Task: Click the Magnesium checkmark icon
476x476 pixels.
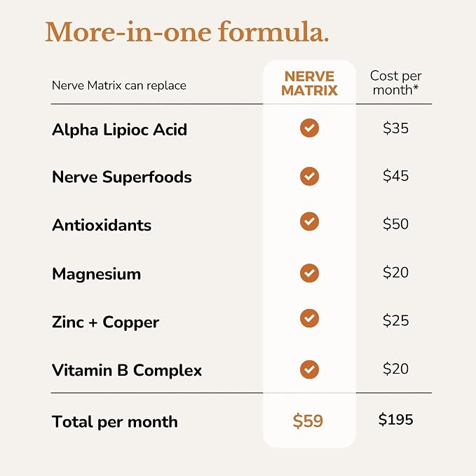Action: pos(309,273)
